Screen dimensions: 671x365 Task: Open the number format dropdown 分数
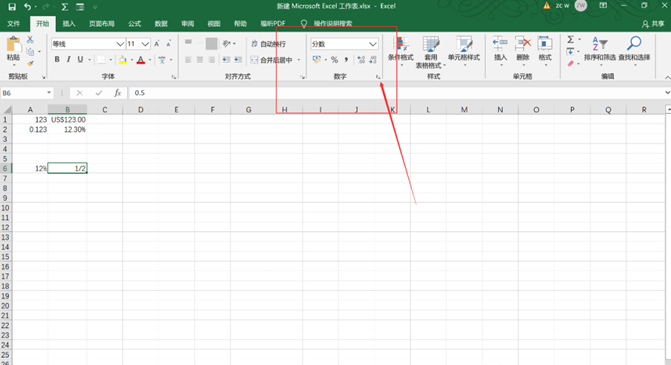point(373,44)
